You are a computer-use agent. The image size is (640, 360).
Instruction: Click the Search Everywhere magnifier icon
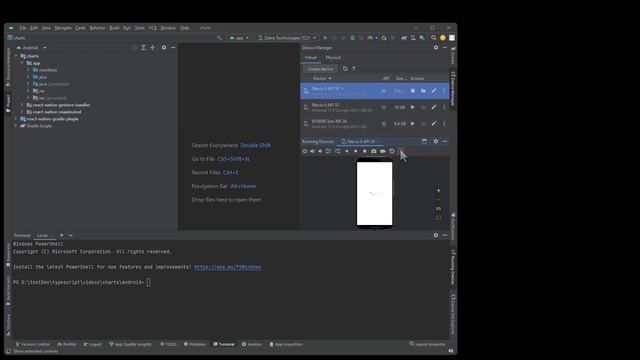433,38
